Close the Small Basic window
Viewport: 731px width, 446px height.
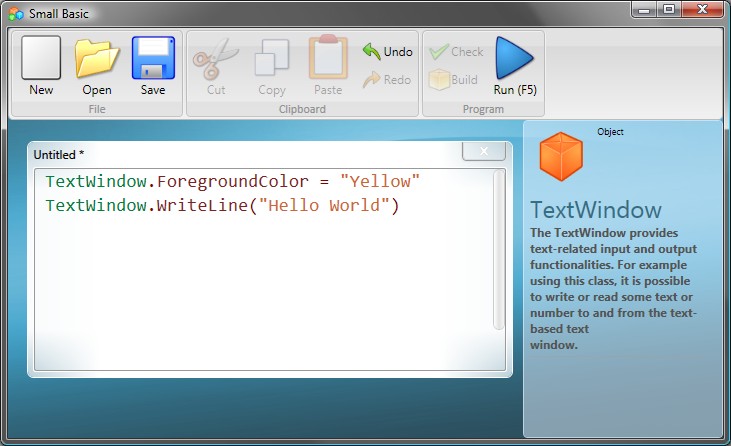coord(703,9)
